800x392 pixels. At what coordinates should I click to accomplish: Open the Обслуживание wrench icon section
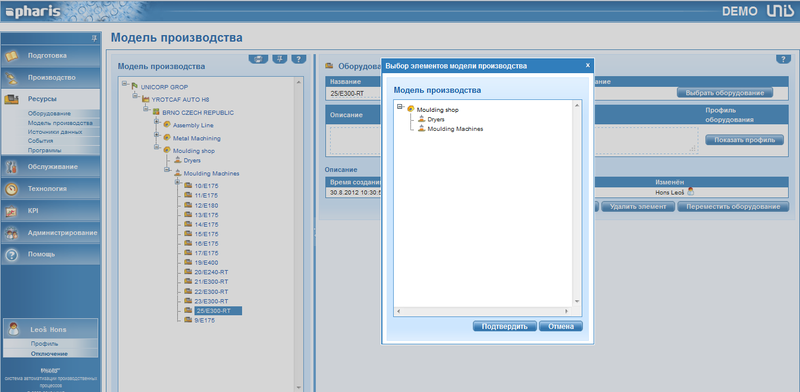11,167
